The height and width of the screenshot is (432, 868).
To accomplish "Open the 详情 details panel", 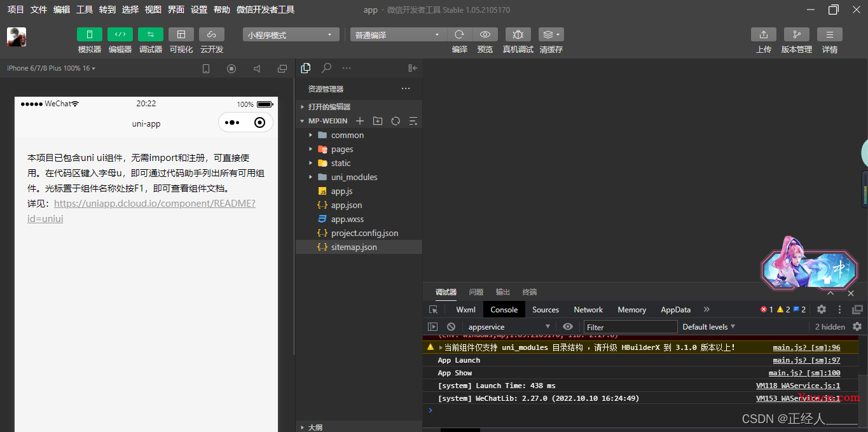I will click(x=830, y=34).
